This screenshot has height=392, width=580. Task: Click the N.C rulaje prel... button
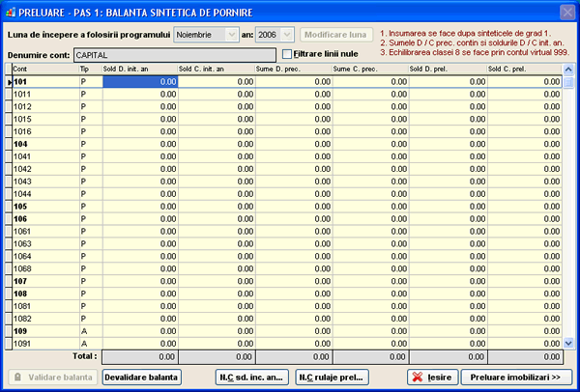tap(332, 377)
